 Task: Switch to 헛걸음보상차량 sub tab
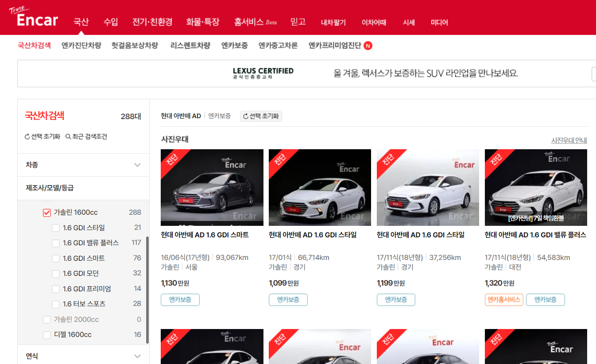pos(135,45)
